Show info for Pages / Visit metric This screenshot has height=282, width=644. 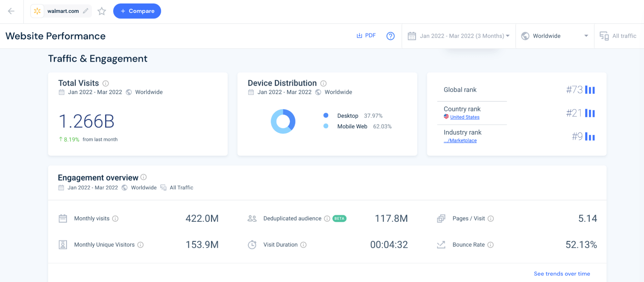click(491, 219)
